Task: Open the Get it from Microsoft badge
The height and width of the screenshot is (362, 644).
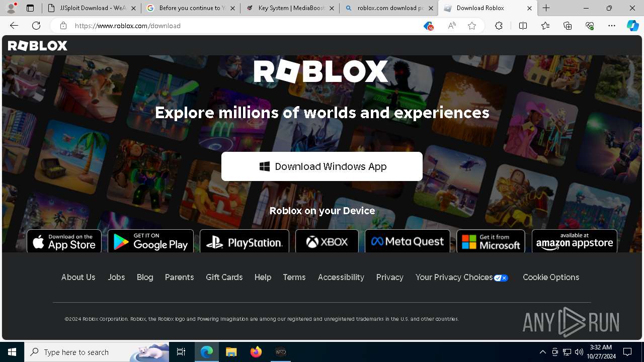Action: (491, 241)
